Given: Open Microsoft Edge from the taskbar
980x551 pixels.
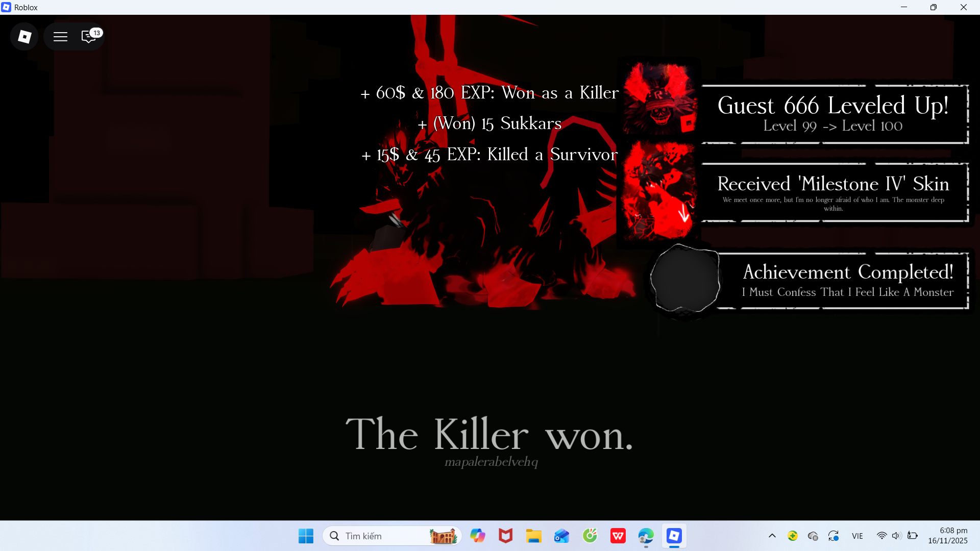Looking at the screenshot, I should (x=646, y=536).
